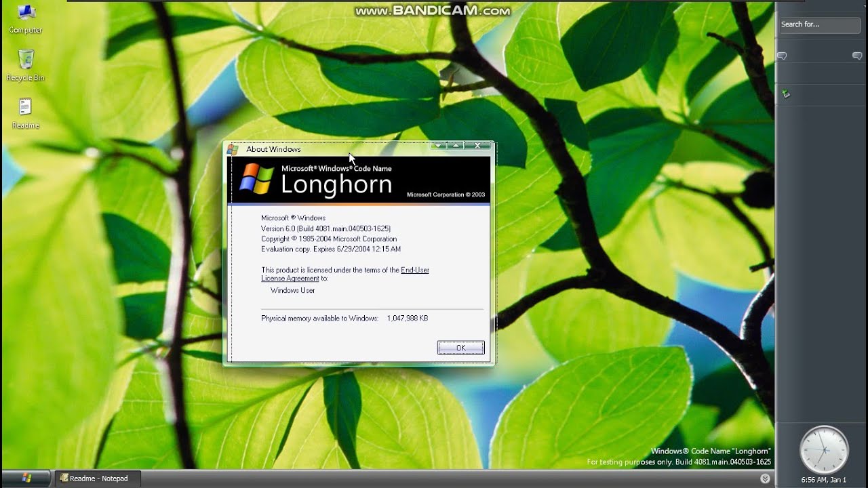Screen dimensions: 868x488
Task: Click the About Windows title bar text
Action: pos(273,149)
